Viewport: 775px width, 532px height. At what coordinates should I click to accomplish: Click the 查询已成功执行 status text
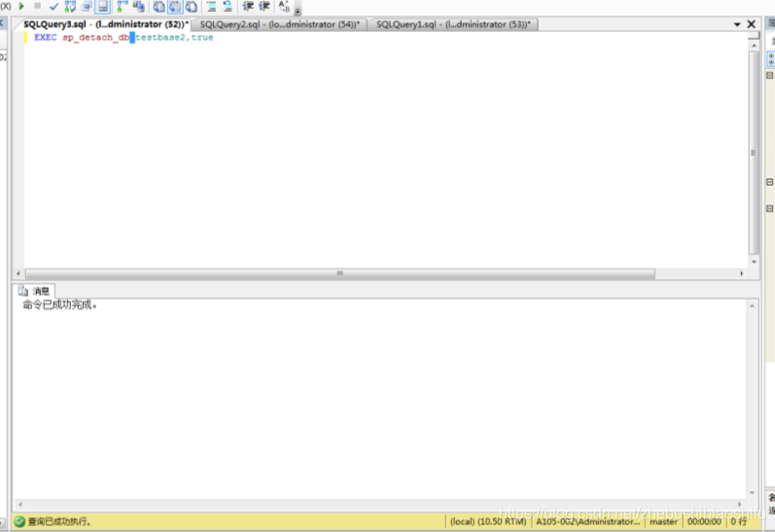tap(58, 521)
